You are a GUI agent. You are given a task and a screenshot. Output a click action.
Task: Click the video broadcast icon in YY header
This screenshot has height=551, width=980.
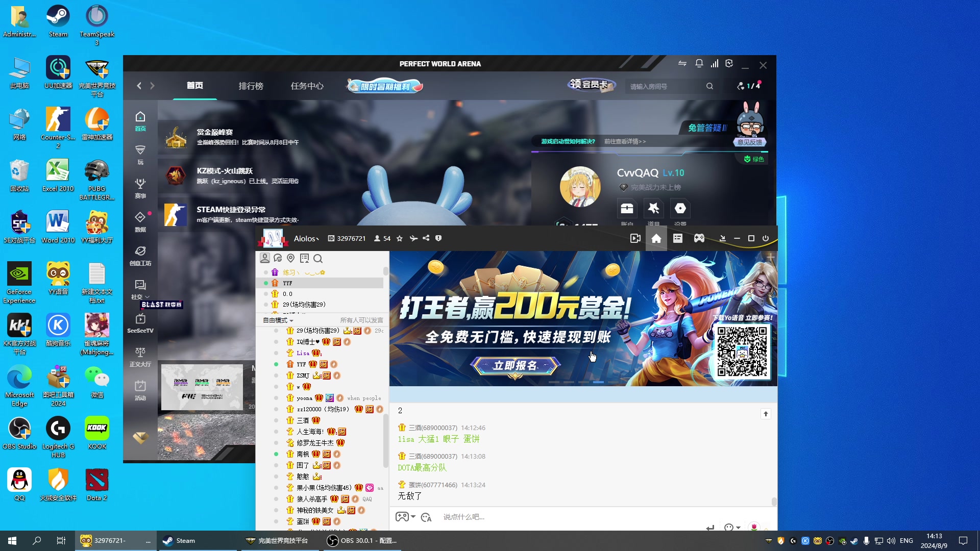tap(635, 238)
